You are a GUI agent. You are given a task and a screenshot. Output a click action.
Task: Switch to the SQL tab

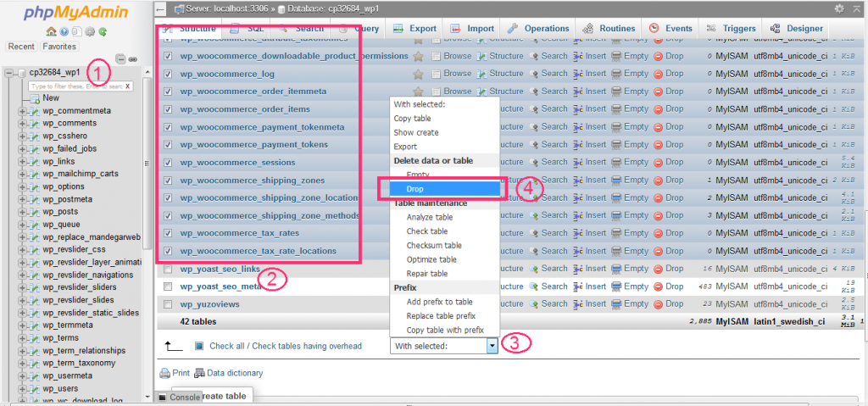coord(248,29)
